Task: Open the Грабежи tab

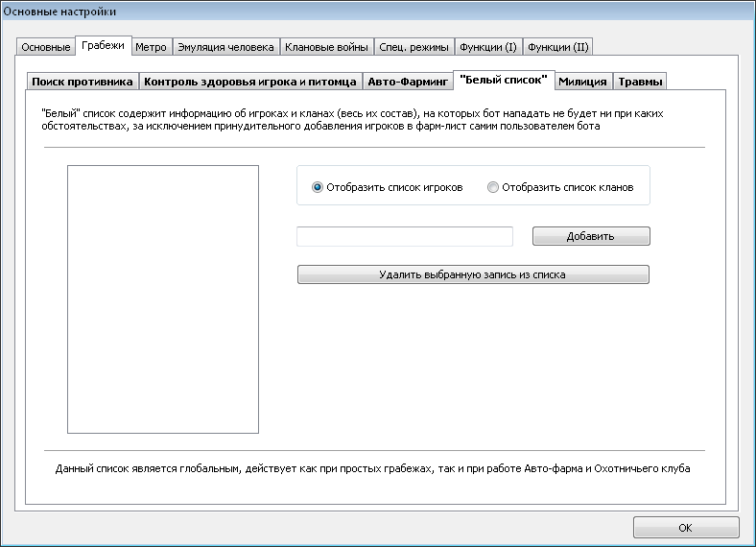Action: click(x=104, y=46)
